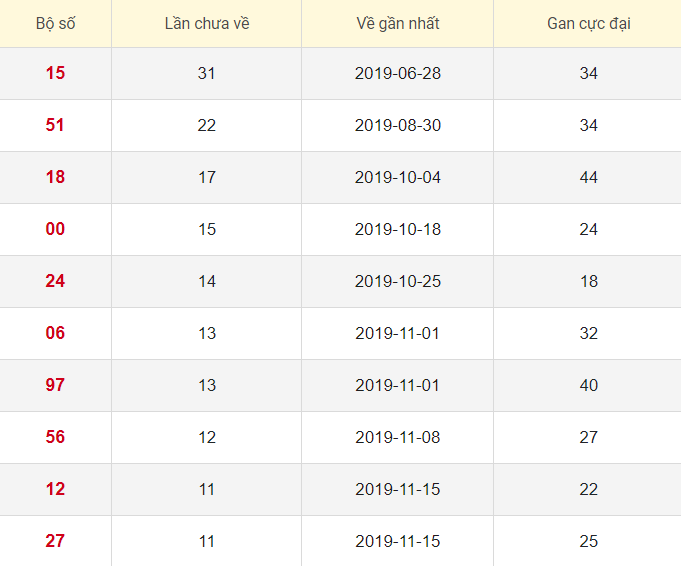Open the red number 00 entry

(55, 230)
